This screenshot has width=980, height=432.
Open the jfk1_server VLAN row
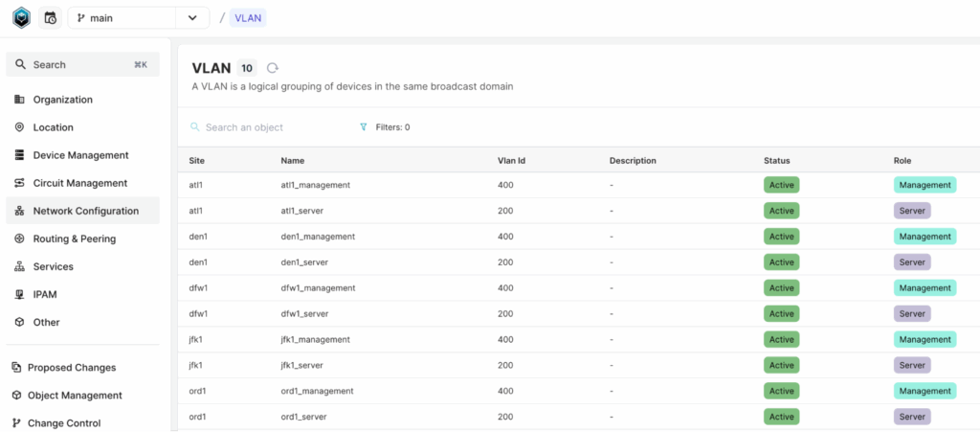tap(579, 365)
